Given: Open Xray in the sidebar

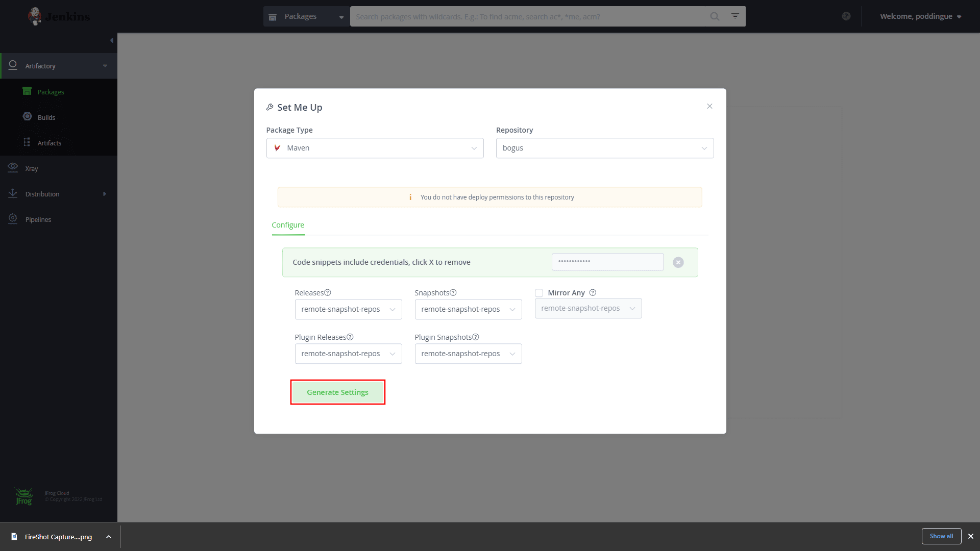Looking at the screenshot, I should 32,168.
